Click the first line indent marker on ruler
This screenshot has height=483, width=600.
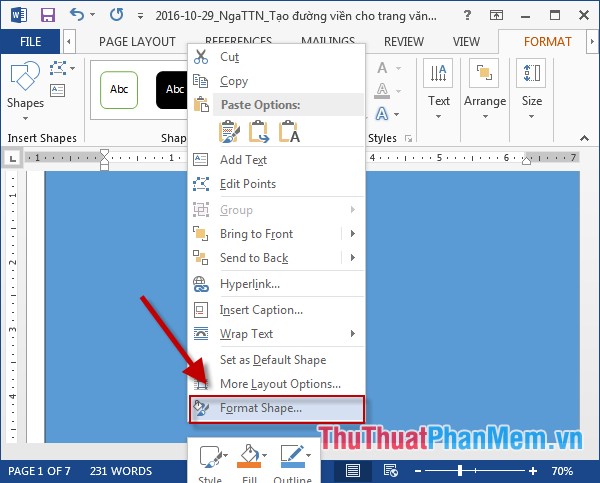(x=104, y=154)
